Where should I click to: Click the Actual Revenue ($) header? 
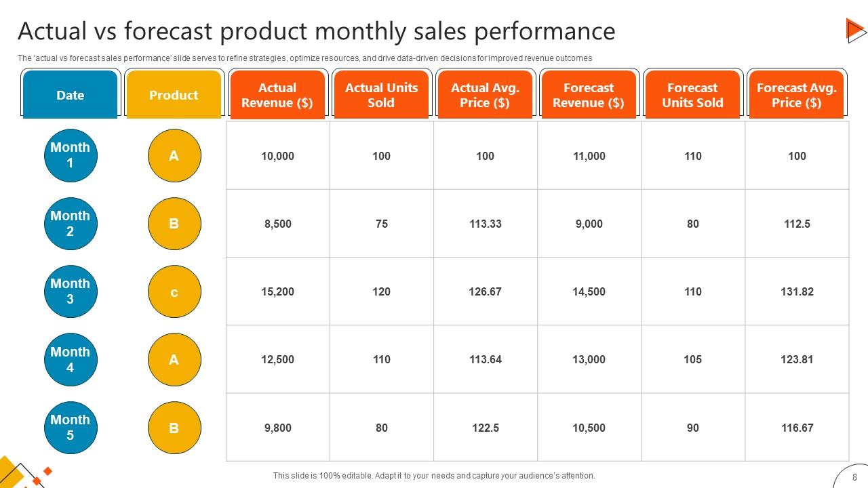[x=277, y=95]
